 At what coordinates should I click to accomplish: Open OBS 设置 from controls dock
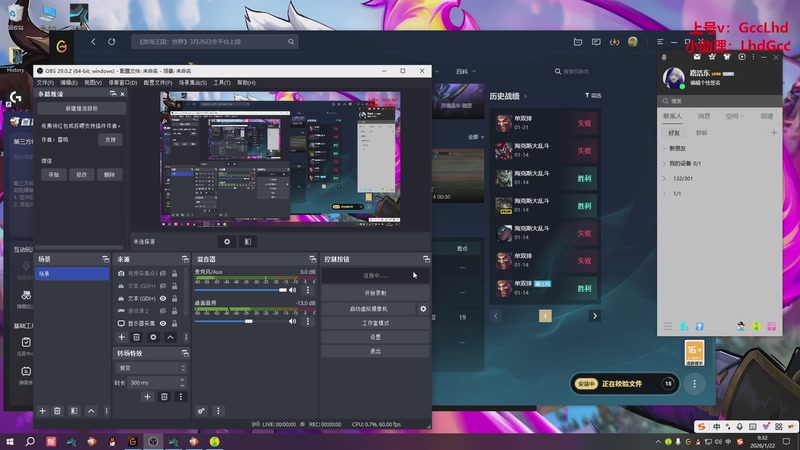(375, 337)
